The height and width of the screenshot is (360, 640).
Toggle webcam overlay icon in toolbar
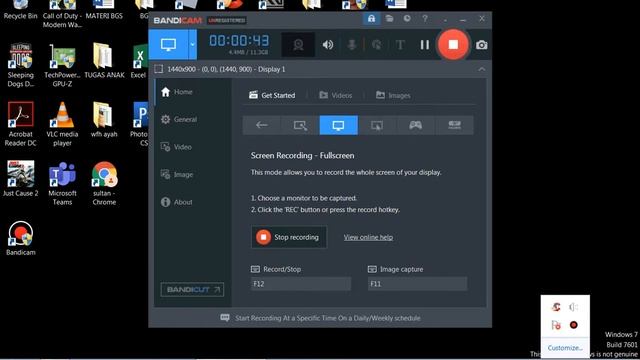[298, 44]
